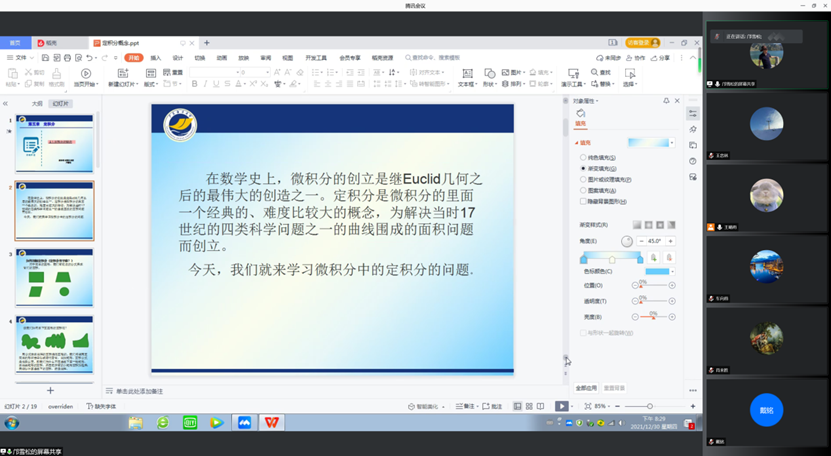The width and height of the screenshot is (831, 456).
Task: Click the iQIYI green icon in the taskbar
Action: (x=190, y=423)
